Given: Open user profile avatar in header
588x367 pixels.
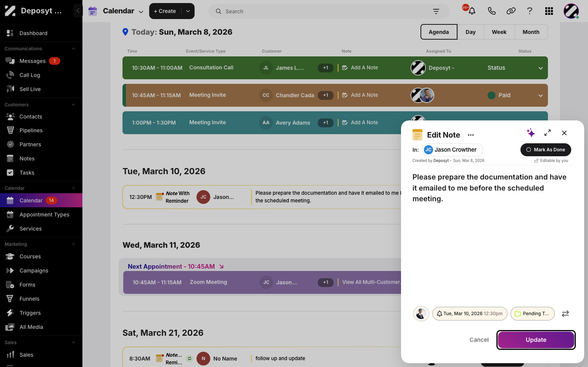Looking at the screenshot, I should pyautogui.click(x=571, y=11).
